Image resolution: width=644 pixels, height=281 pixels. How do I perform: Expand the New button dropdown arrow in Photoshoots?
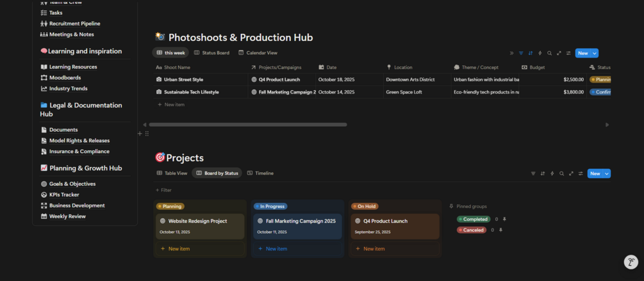pos(595,53)
